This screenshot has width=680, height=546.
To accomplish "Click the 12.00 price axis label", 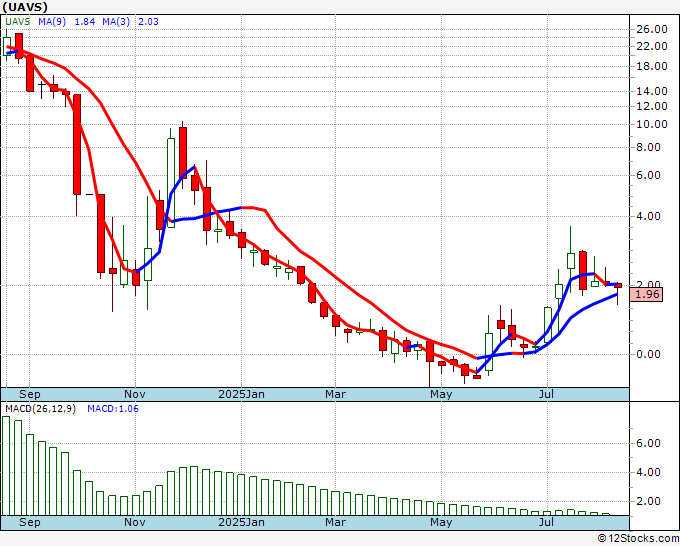I will tap(652, 106).
